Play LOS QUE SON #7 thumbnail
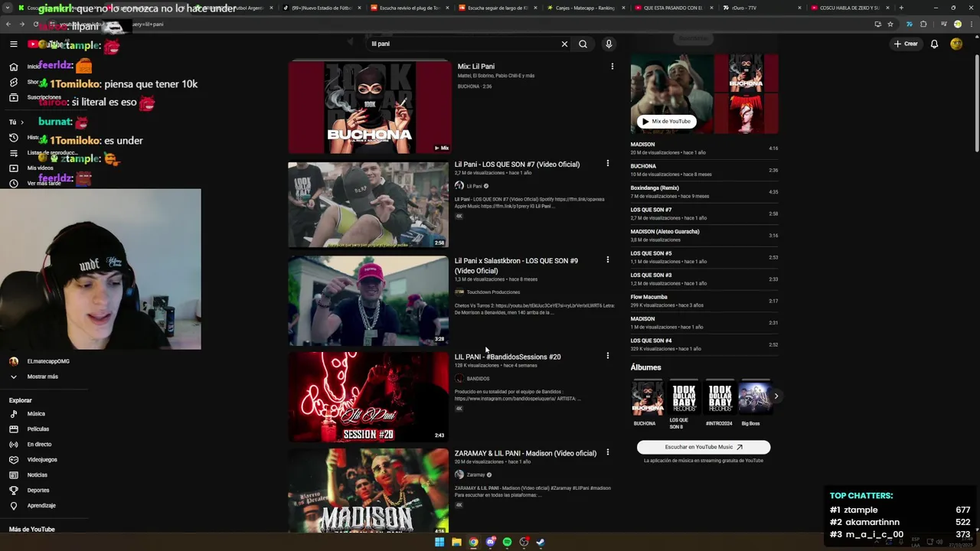Viewport: 980px width, 551px height. click(x=368, y=204)
